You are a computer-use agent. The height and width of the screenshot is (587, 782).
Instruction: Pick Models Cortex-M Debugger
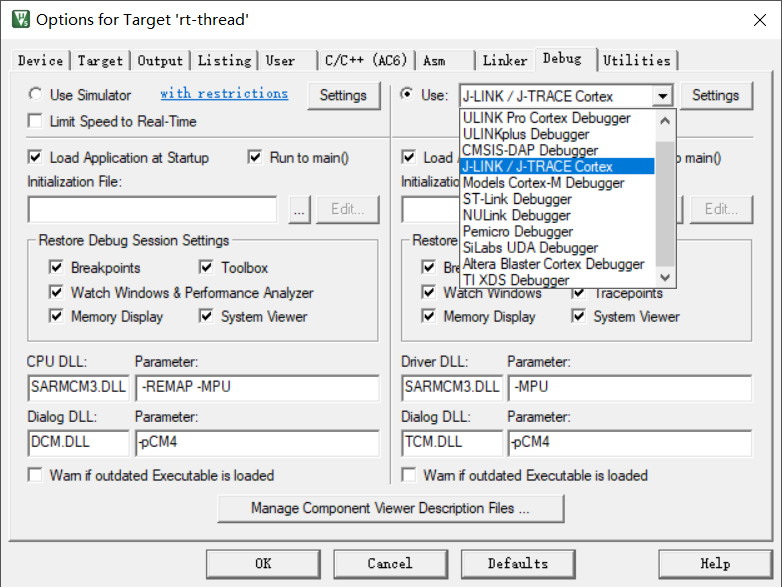(x=557, y=183)
